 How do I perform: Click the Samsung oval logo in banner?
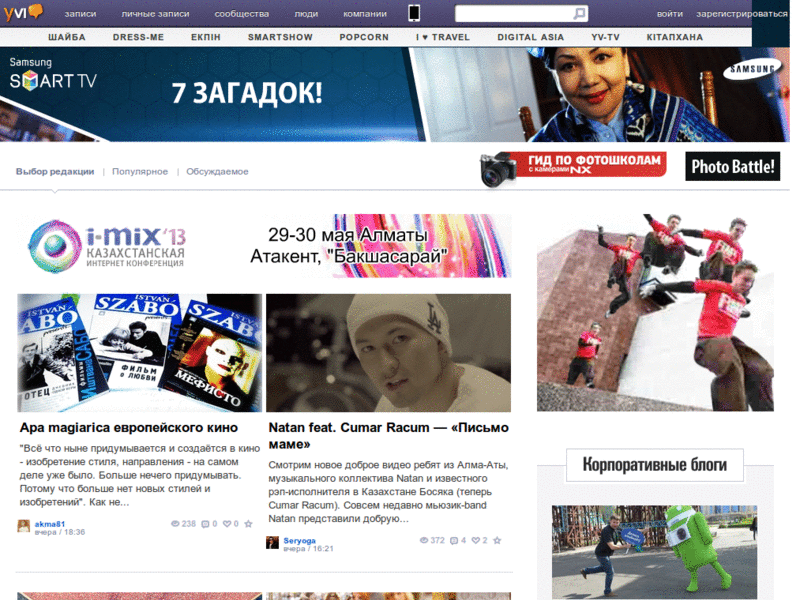pyautogui.click(x=752, y=70)
